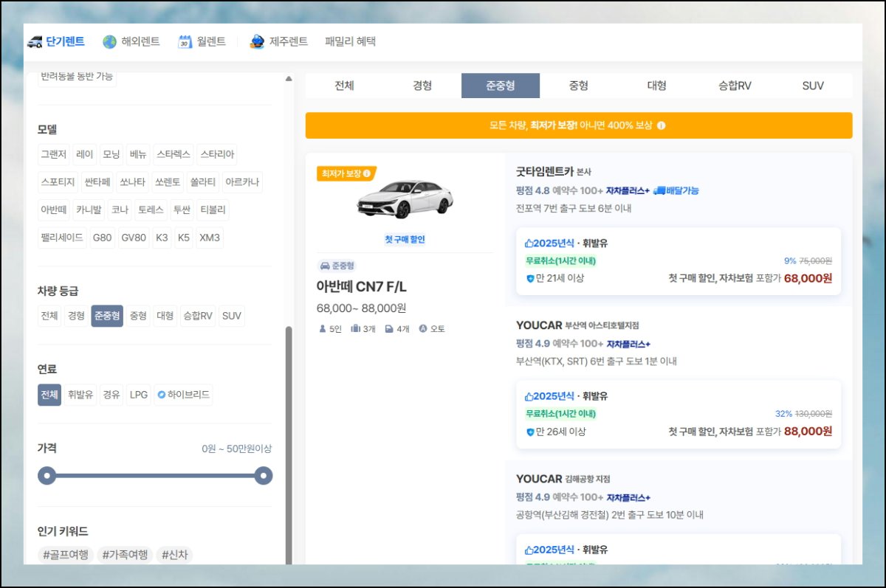Choose 중형 under 차량 등급 sidebar
The width and height of the screenshot is (886, 588).
click(138, 317)
